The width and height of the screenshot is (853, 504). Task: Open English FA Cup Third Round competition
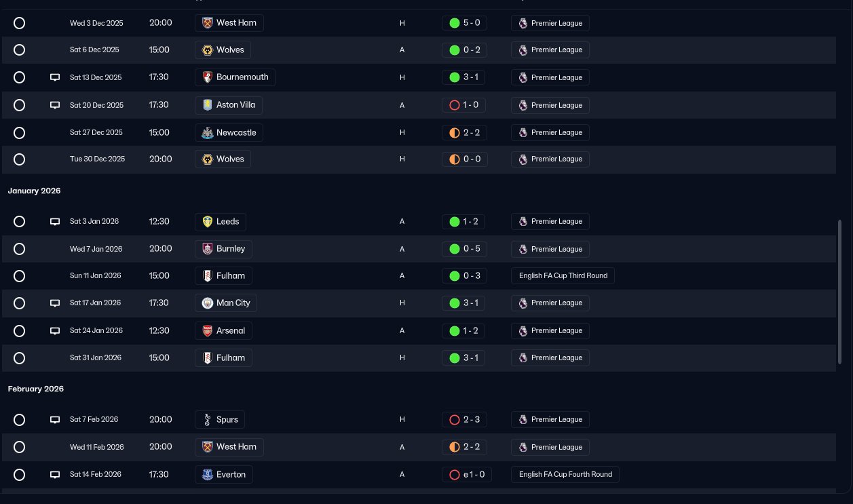(x=563, y=276)
